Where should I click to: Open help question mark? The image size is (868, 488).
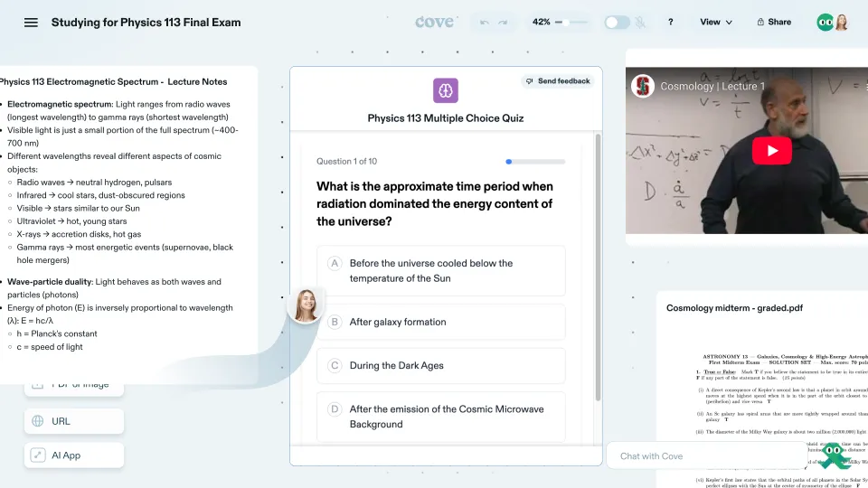(670, 22)
